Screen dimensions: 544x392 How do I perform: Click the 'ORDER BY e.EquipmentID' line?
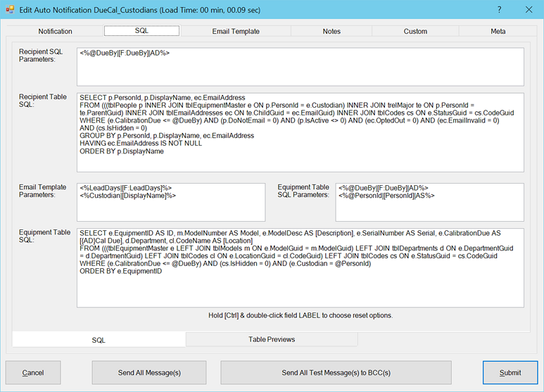(x=121, y=271)
